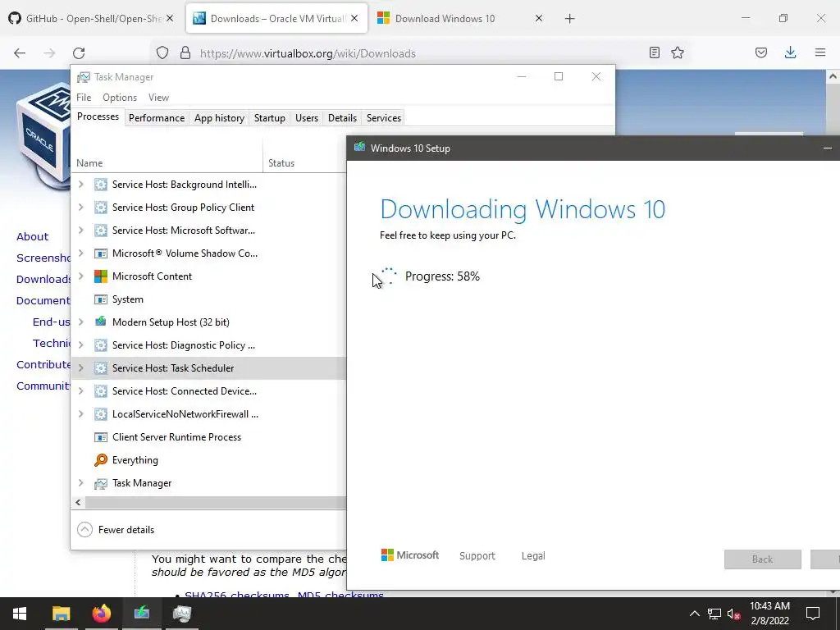
Task: Open Support link in Windows 10 Setup
Action: point(477,556)
